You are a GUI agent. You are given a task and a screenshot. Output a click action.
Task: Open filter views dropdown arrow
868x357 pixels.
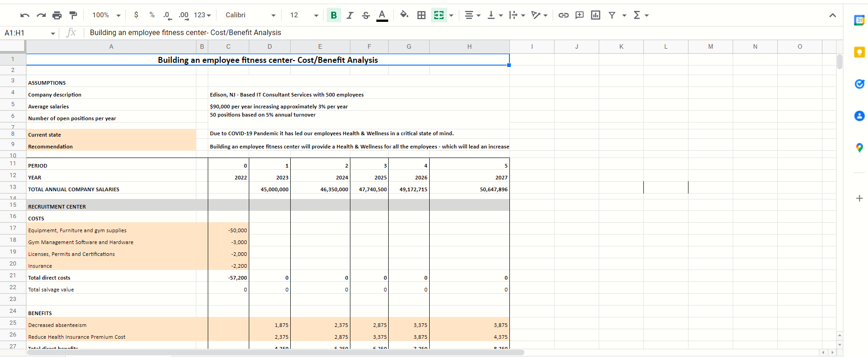624,15
